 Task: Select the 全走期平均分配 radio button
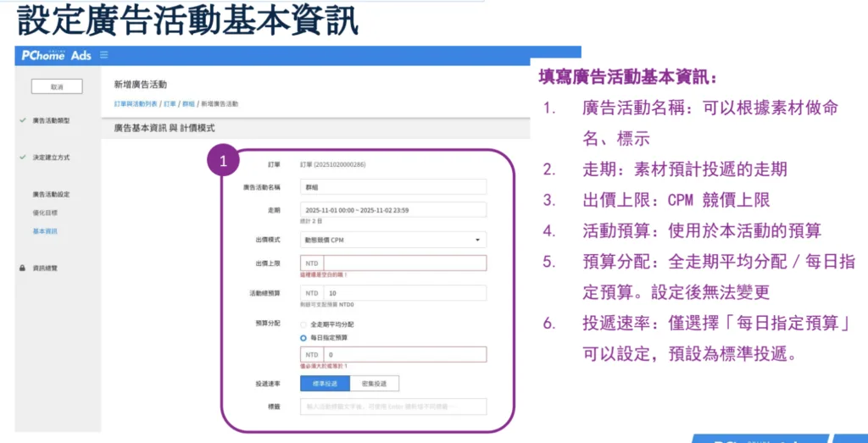click(x=304, y=324)
